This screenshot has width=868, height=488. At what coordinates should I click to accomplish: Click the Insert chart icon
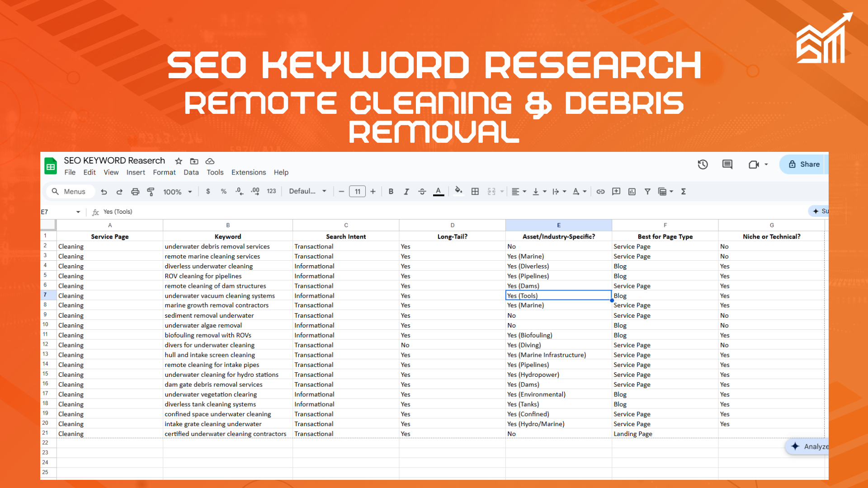point(632,192)
